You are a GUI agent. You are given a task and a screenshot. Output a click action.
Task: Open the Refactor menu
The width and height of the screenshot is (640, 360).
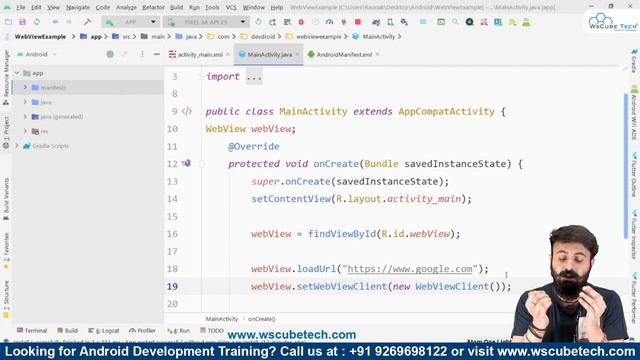(153, 7)
